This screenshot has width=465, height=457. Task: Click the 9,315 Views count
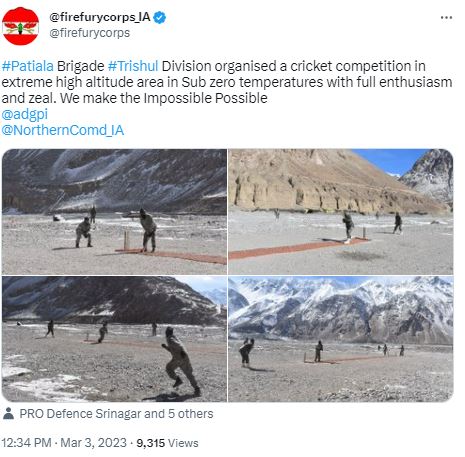click(167, 443)
